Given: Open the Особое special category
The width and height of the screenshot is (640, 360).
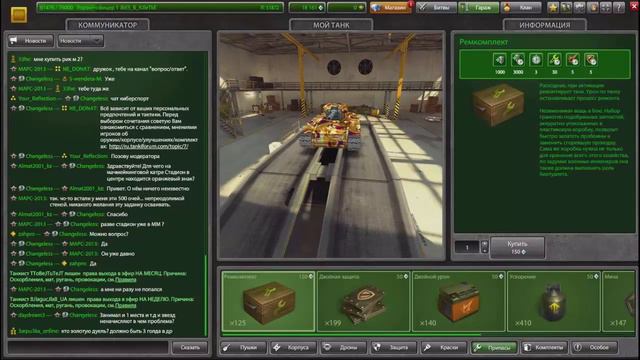Looking at the screenshot, I should [x=594, y=347].
